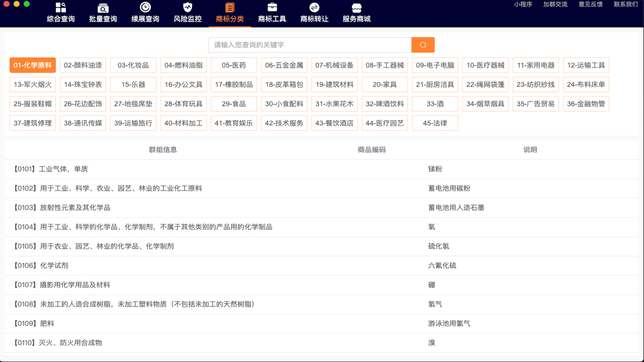Open 风险监控 via the shield icon
The image size is (644, 362).
pyautogui.click(x=187, y=8)
